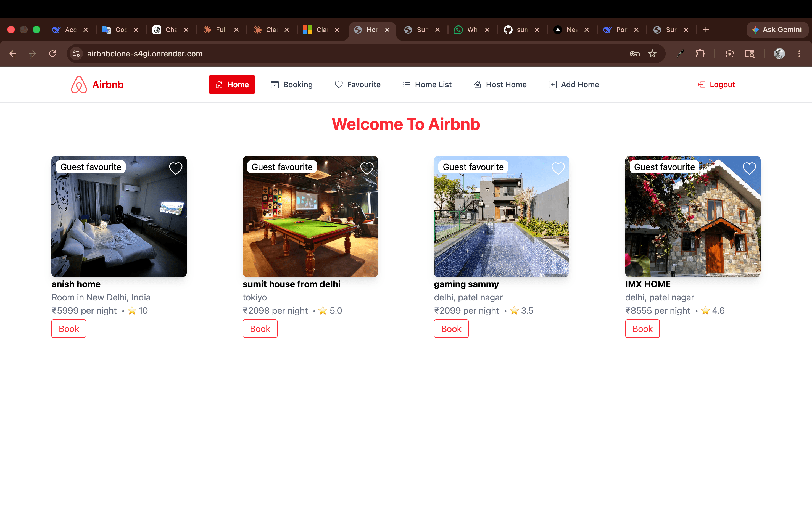Open Home List page
This screenshot has width=812, height=528.
click(427, 85)
